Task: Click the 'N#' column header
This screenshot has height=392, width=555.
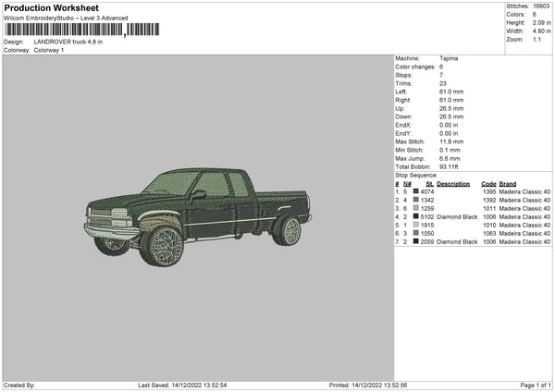Action: [407, 184]
